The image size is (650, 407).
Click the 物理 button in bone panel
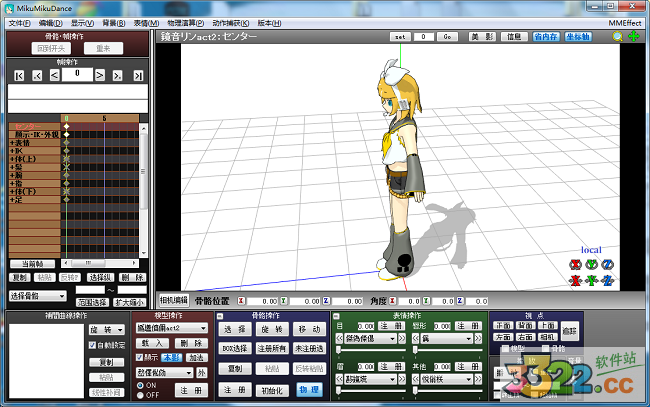click(x=309, y=389)
